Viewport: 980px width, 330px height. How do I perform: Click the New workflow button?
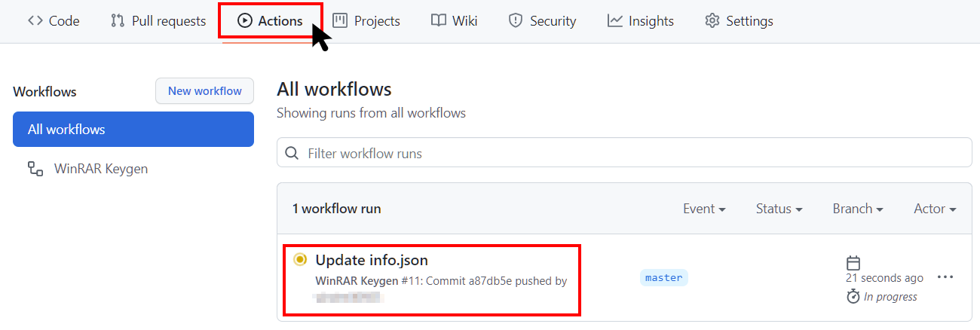pyautogui.click(x=204, y=91)
